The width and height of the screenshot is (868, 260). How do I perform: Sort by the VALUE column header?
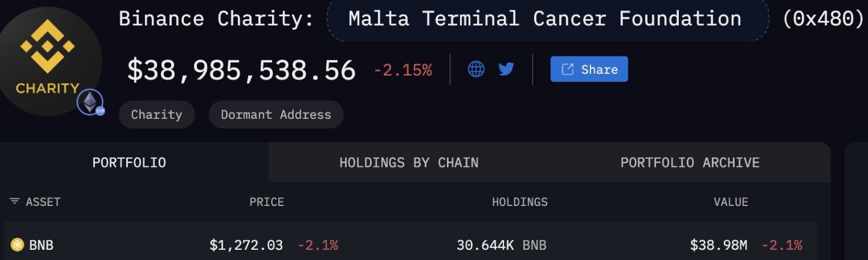click(x=730, y=202)
